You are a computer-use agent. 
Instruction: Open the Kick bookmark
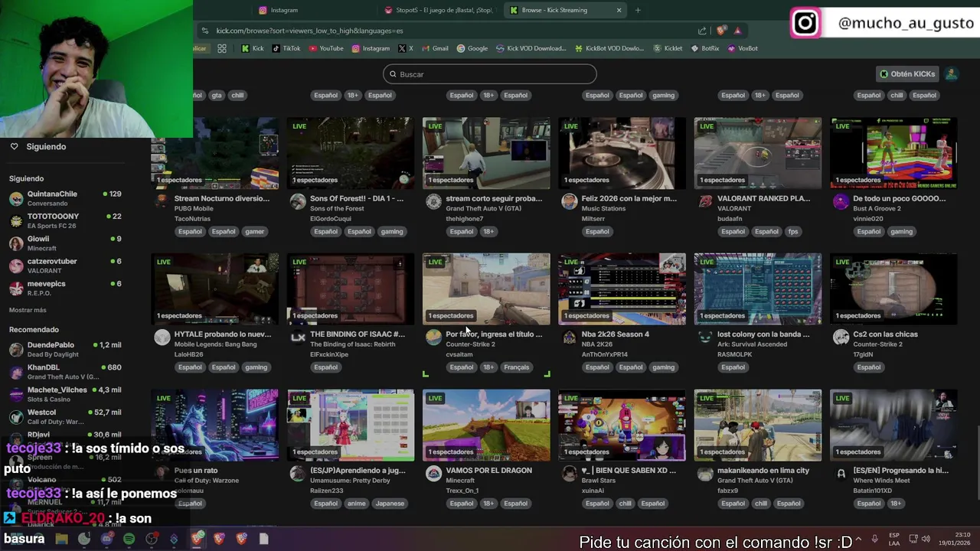(x=252, y=48)
